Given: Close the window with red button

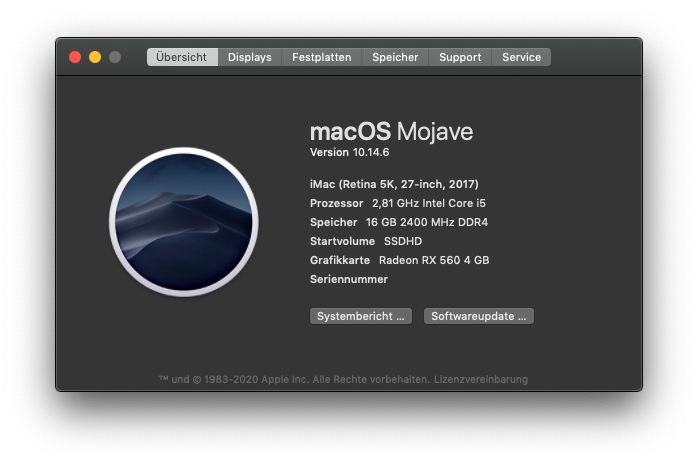Looking at the screenshot, I should point(75,57).
